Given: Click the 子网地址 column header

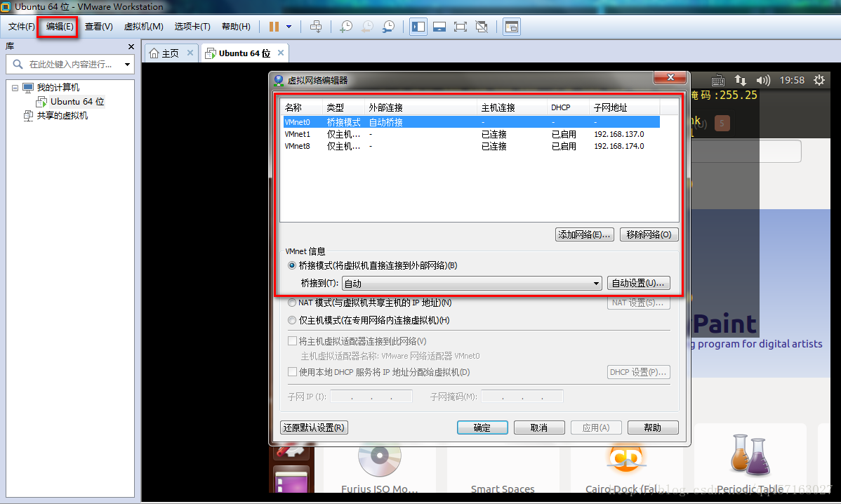Looking at the screenshot, I should click(624, 107).
